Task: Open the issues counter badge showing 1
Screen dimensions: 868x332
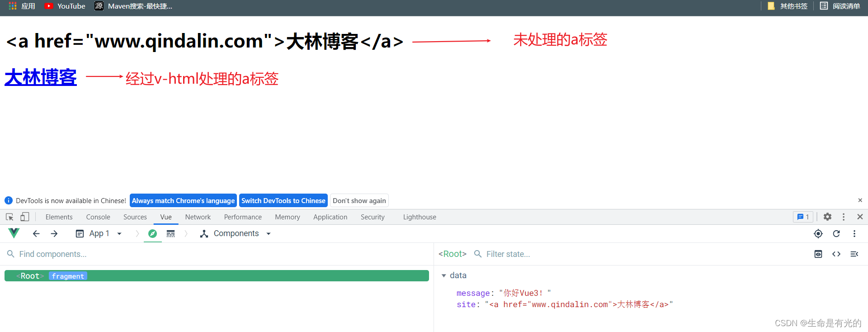Action: (803, 217)
